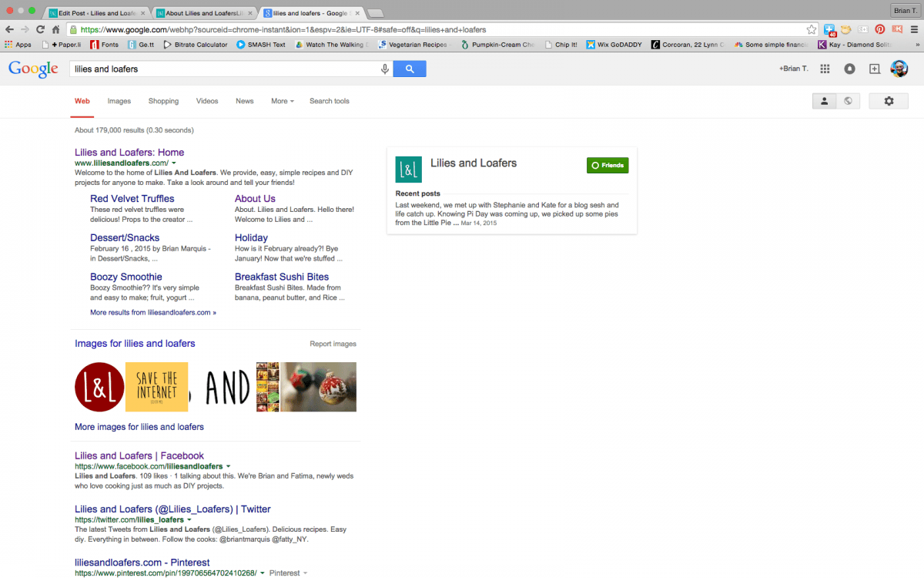Expand arrow next to Twitter result URL
Screen dimensions: 924x578
189,519
